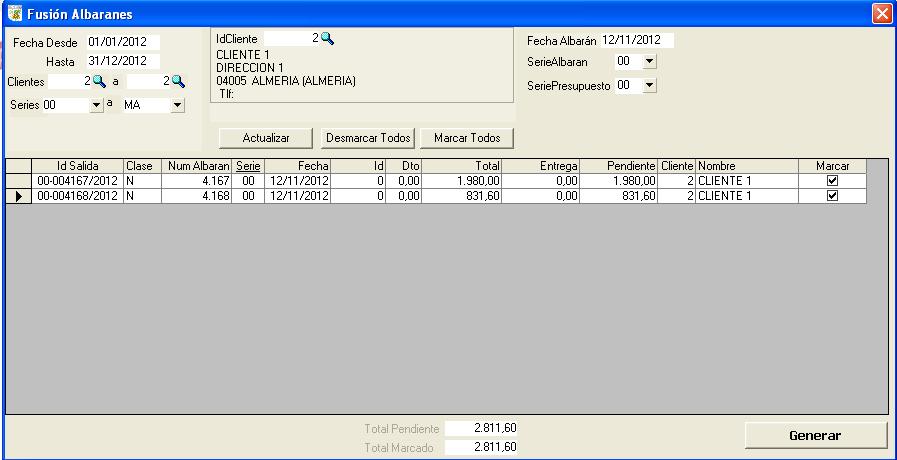Close the Fusión Albaranes window
The image size is (897, 460).
[x=881, y=14]
